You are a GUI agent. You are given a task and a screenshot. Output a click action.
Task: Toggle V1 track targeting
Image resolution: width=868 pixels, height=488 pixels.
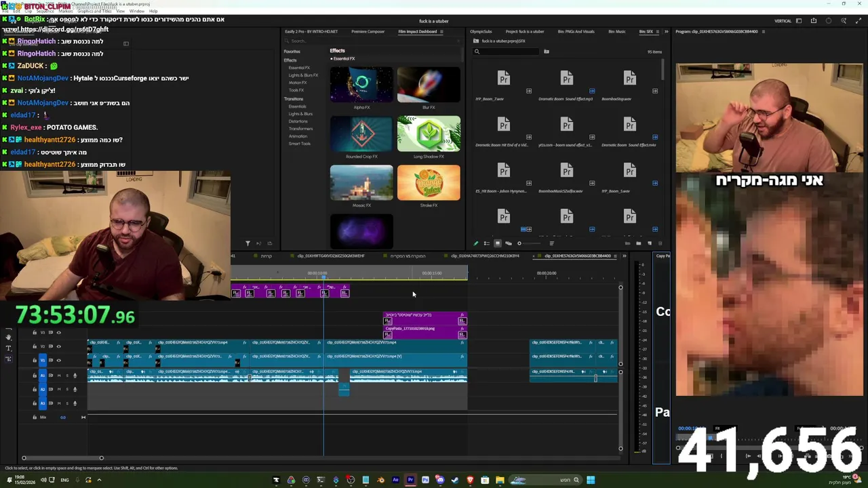tap(43, 361)
